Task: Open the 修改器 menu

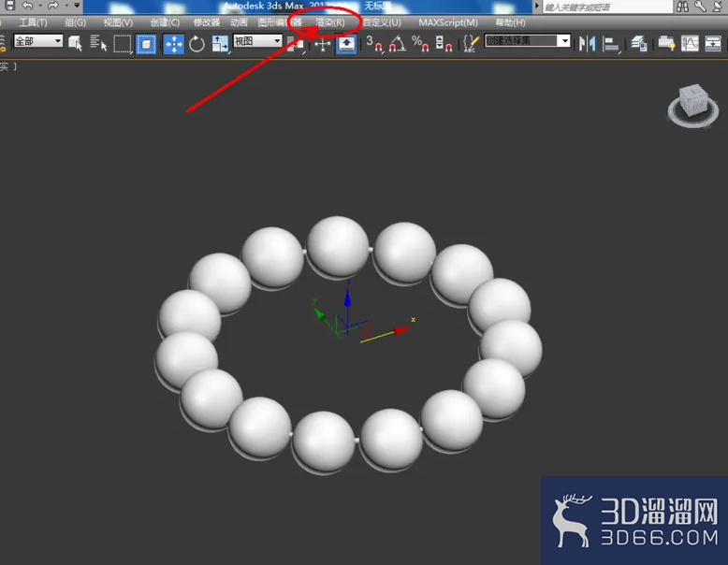Action: pyautogui.click(x=207, y=22)
